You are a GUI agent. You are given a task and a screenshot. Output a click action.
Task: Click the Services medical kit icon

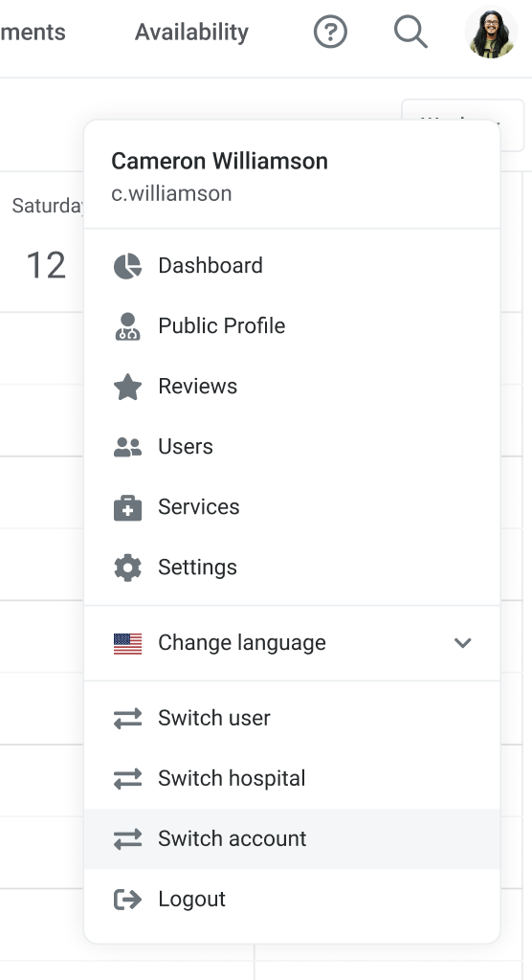pyautogui.click(x=127, y=507)
